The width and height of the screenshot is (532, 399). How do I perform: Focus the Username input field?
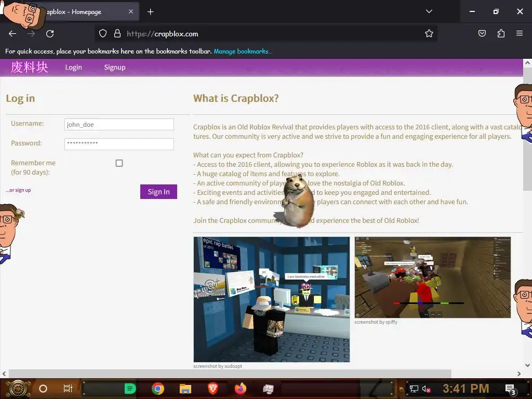click(x=119, y=125)
